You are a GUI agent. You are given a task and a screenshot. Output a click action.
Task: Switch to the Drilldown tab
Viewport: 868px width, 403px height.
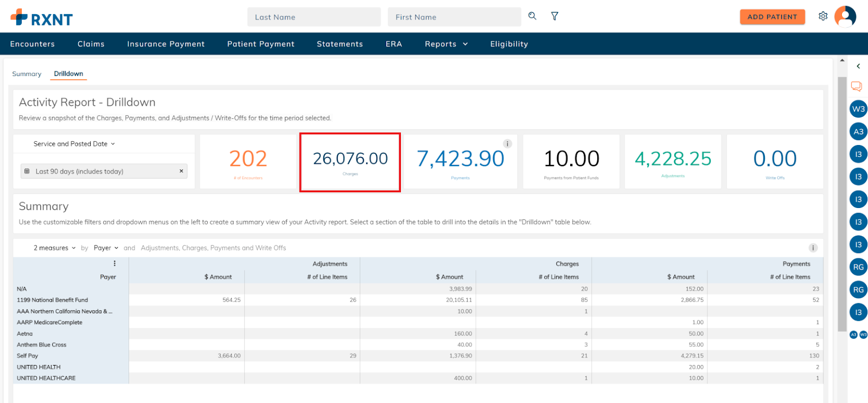pos(68,74)
